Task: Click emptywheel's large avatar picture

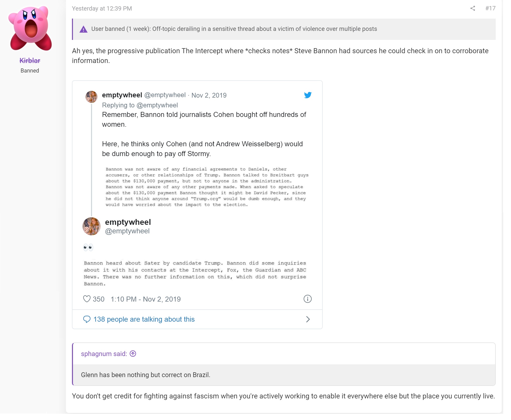Action: (92, 226)
